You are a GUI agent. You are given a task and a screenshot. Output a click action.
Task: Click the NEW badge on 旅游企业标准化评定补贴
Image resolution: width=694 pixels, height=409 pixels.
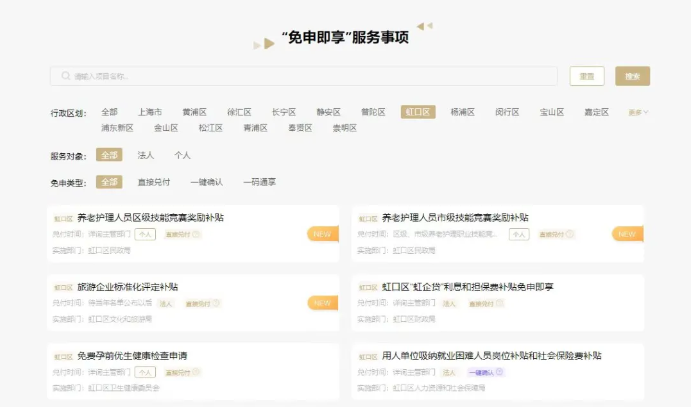coord(323,302)
